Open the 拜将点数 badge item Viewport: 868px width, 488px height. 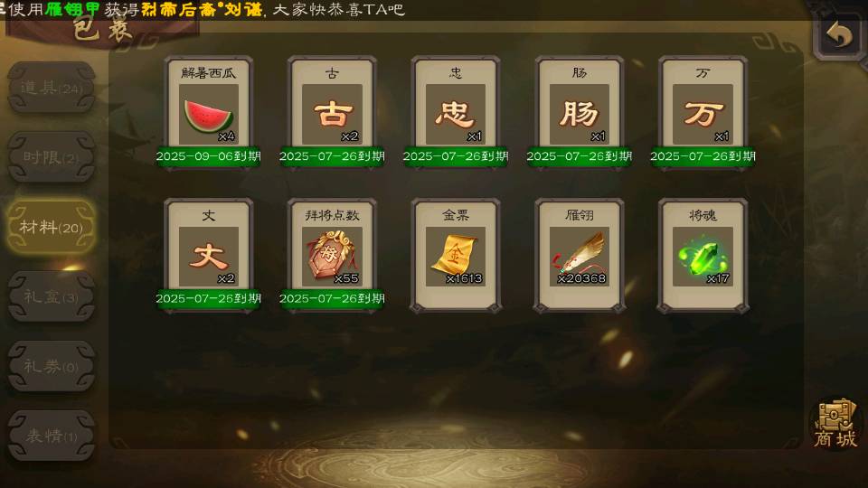pyautogui.click(x=332, y=256)
